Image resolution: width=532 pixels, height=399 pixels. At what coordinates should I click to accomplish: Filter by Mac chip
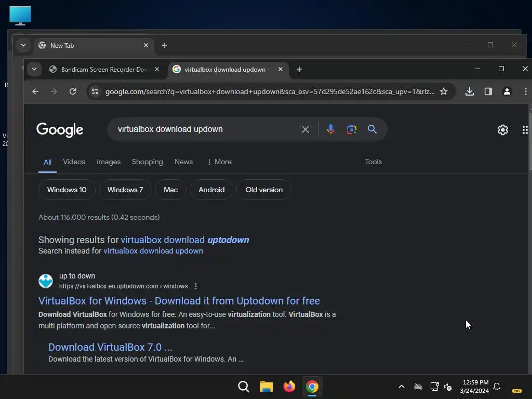(170, 190)
